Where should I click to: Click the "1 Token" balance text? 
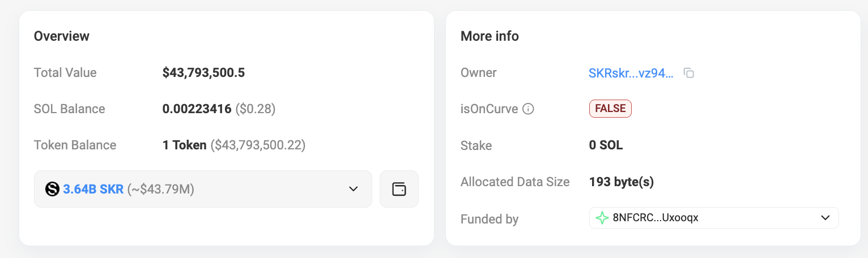(x=184, y=145)
